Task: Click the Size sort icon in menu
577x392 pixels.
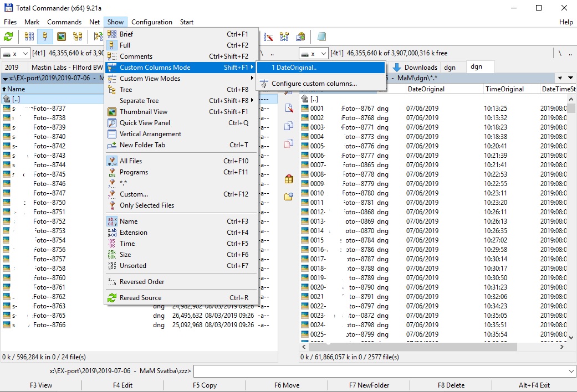Action: tap(112, 255)
